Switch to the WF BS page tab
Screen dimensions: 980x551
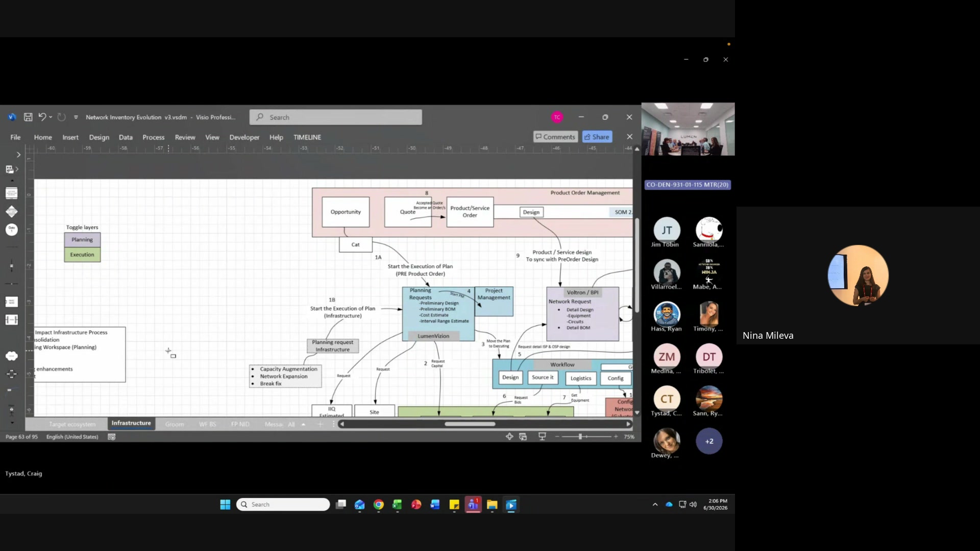(x=207, y=424)
